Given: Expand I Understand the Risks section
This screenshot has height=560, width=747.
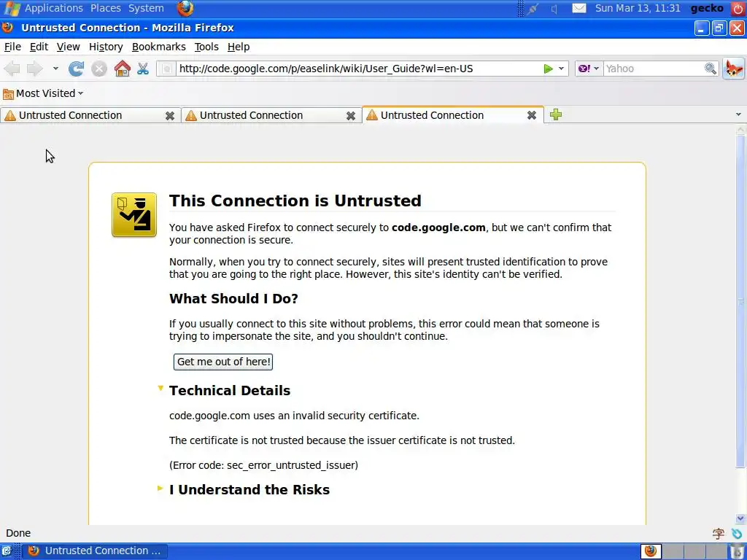Looking at the screenshot, I should 160,488.
